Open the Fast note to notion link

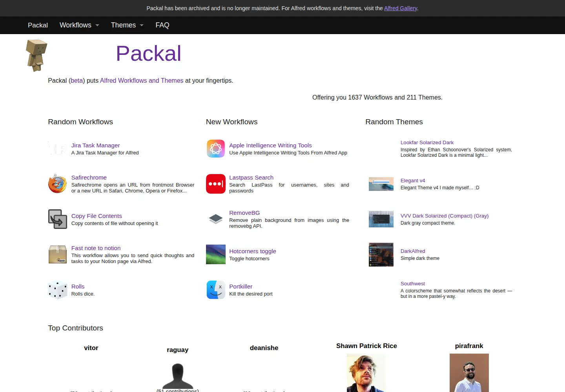[x=96, y=248]
